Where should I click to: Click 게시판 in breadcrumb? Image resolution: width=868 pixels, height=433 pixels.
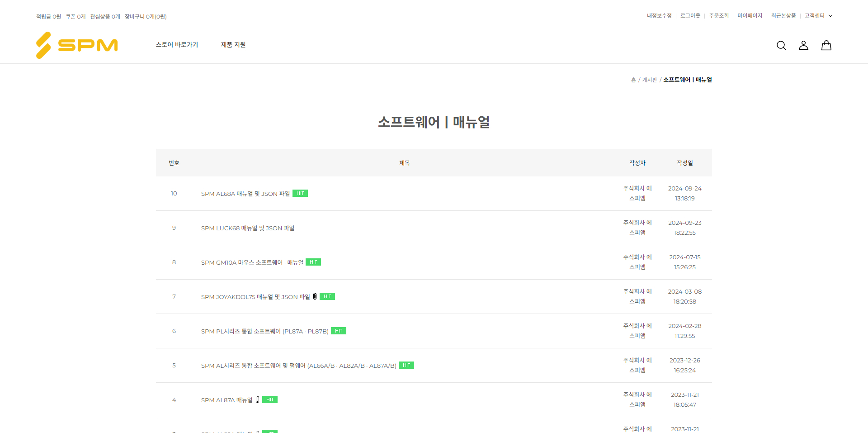pos(650,80)
